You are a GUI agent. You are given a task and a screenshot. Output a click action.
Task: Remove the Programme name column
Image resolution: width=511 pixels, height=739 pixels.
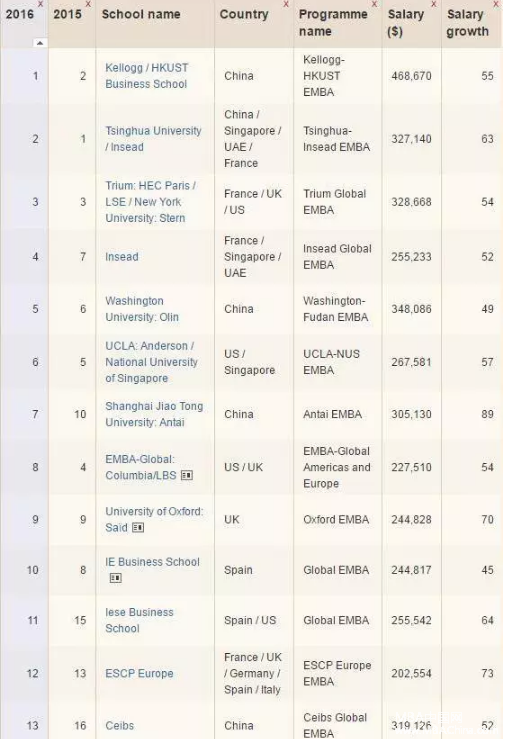(x=374, y=4)
